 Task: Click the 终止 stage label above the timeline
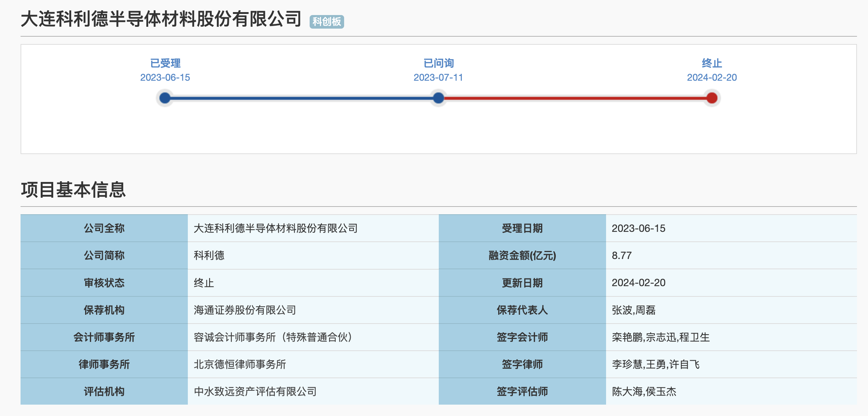point(712,63)
